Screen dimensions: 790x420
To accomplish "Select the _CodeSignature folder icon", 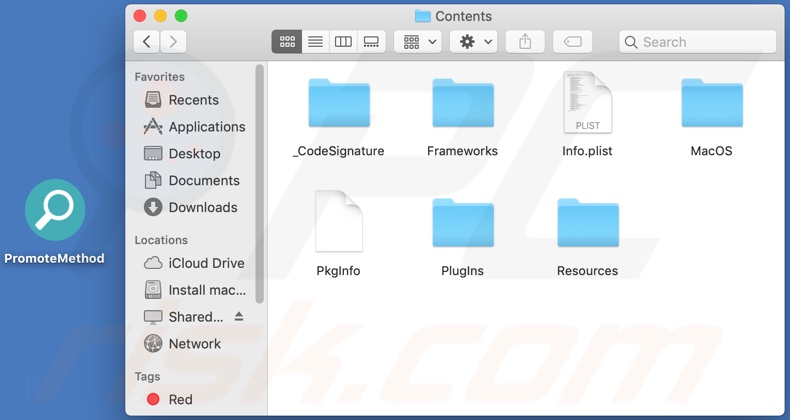I will point(339,103).
